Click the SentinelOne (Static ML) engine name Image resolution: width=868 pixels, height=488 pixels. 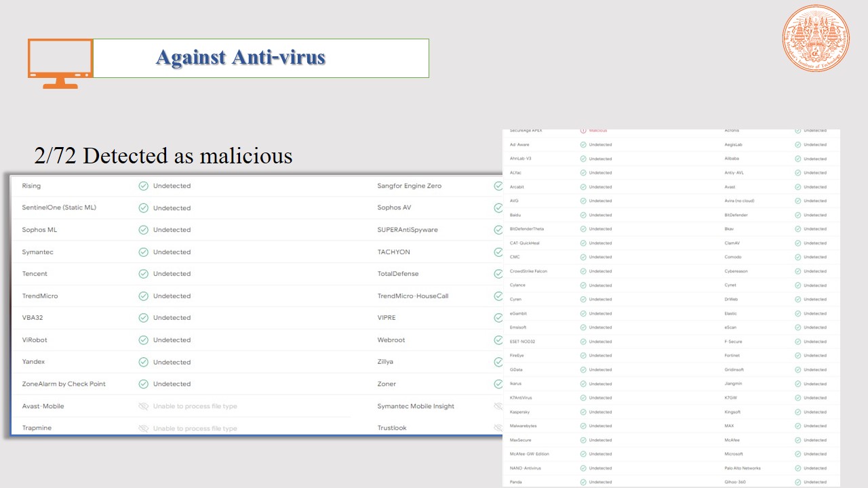(59, 207)
